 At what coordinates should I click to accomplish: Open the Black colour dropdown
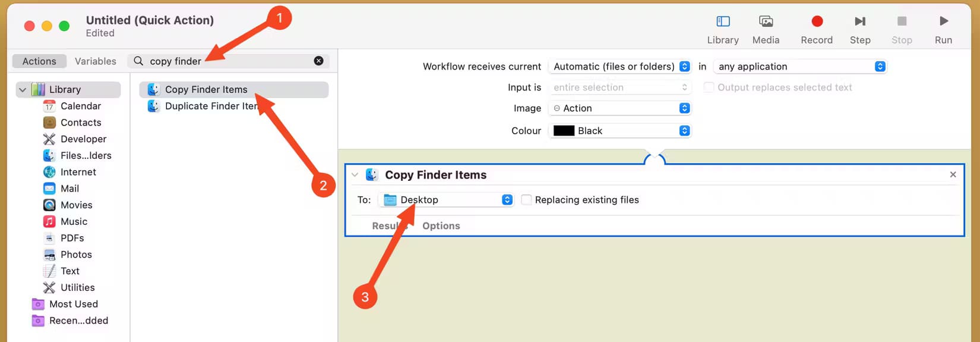click(620, 131)
